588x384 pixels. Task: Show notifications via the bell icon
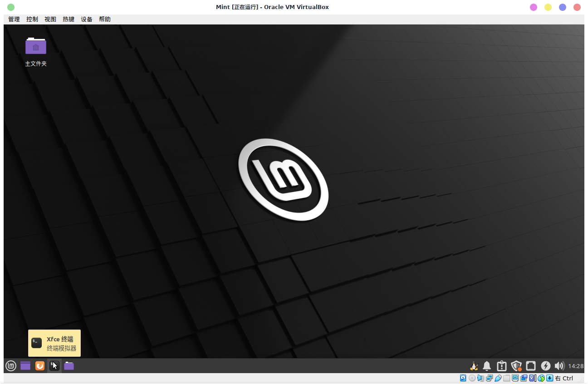pyautogui.click(x=487, y=365)
